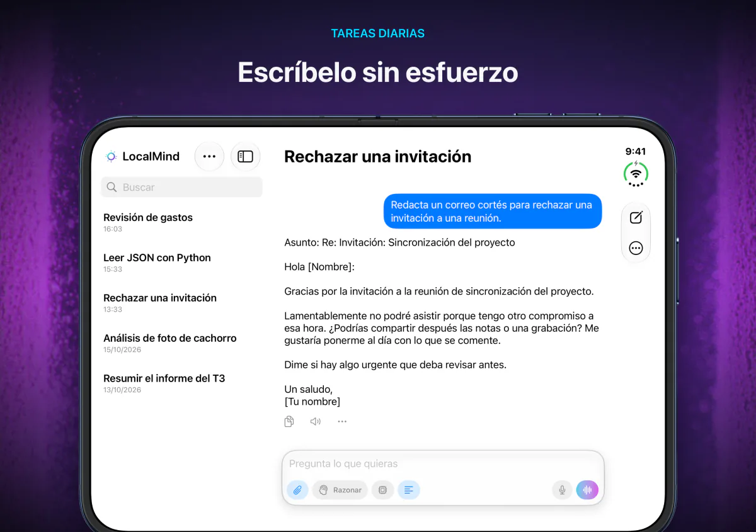The width and height of the screenshot is (756, 532).
Task: Click the Wi-Fi battery status indicator
Action: tap(636, 174)
